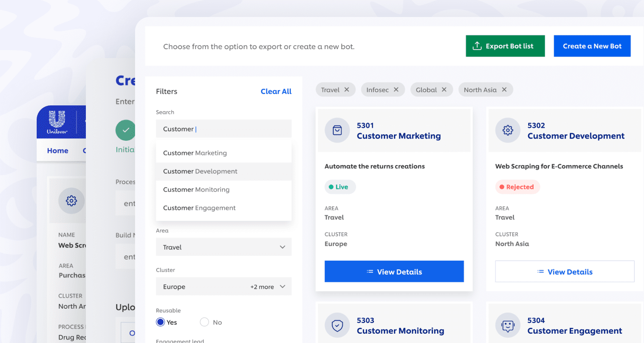The width and height of the screenshot is (644, 343).
Task: Open the Area dropdown showing Travel
Action: tap(224, 247)
